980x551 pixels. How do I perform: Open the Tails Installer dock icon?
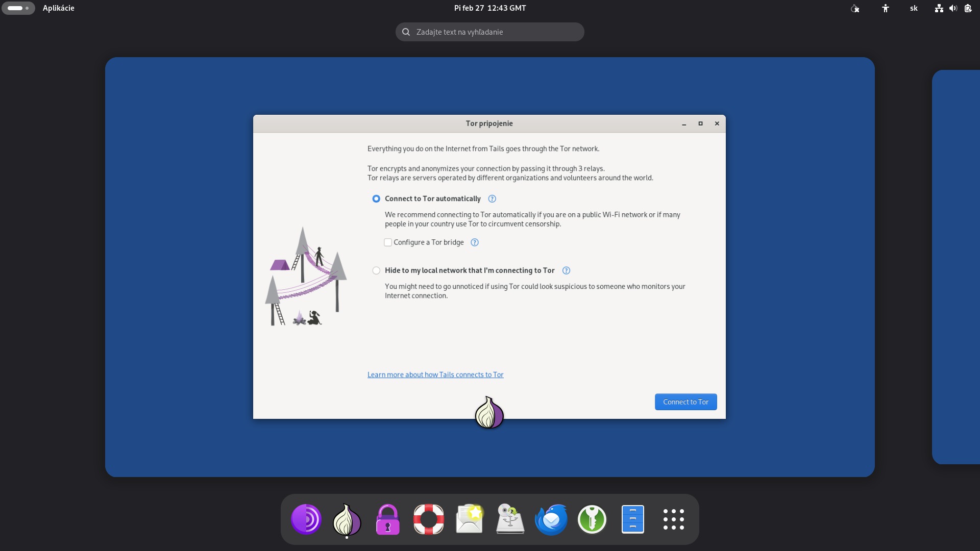510,519
